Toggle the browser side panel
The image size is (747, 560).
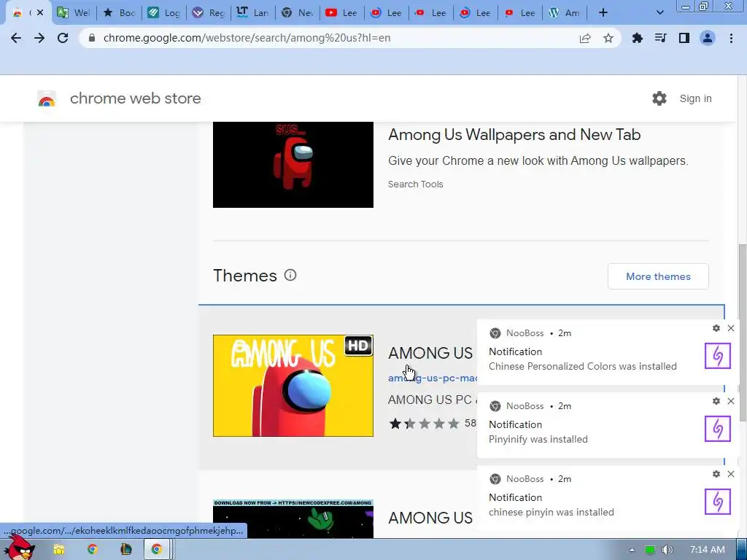[x=684, y=38]
